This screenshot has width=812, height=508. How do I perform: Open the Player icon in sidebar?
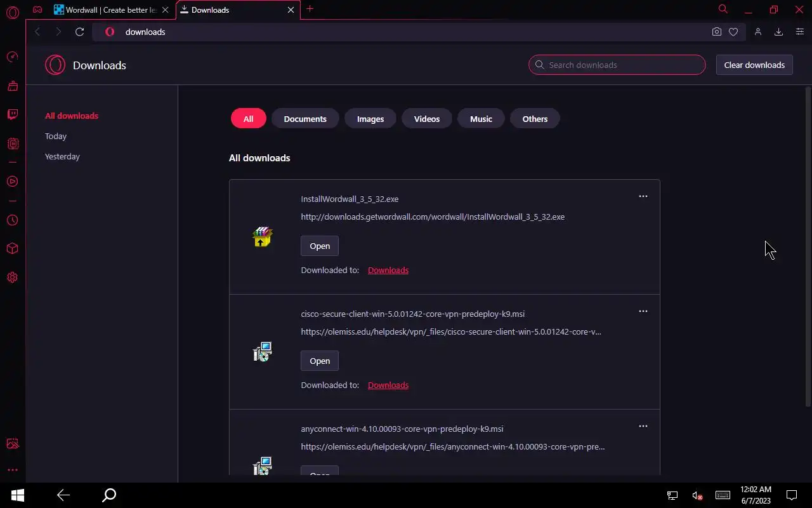pyautogui.click(x=12, y=182)
